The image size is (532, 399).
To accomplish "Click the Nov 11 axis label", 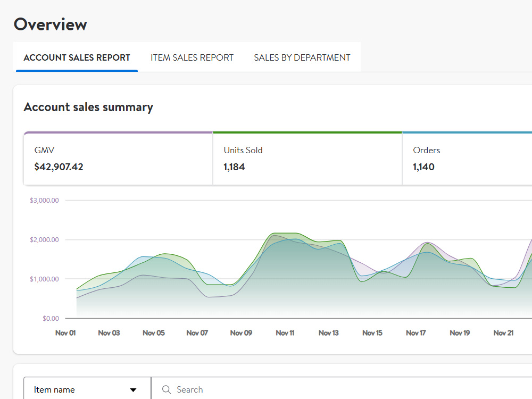I will (x=285, y=333).
